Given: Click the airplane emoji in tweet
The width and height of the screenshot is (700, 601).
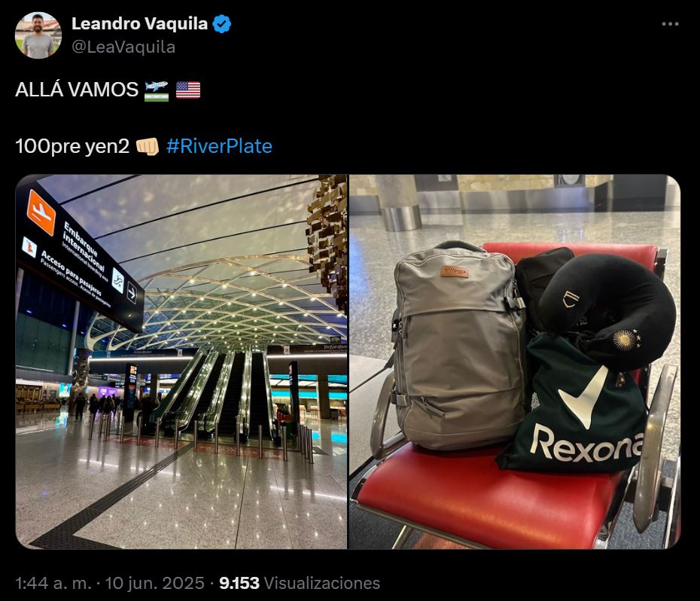Looking at the screenshot, I should click(157, 90).
